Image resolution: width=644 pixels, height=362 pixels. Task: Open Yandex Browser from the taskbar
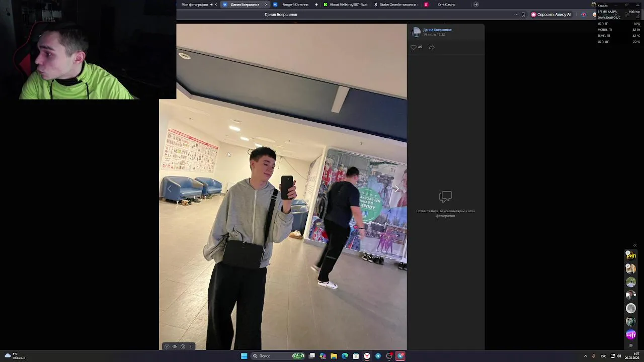point(367,356)
